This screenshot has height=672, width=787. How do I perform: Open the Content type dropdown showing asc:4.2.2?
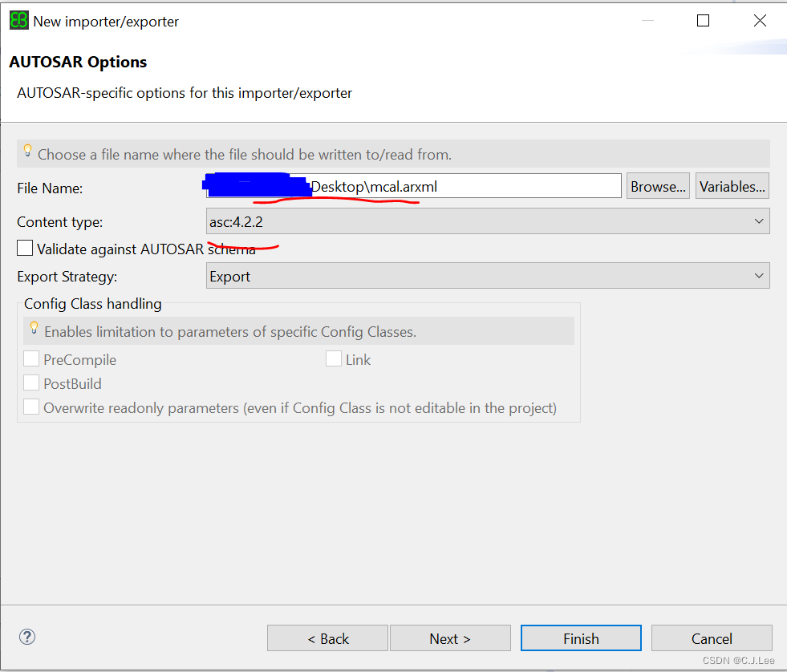point(487,221)
